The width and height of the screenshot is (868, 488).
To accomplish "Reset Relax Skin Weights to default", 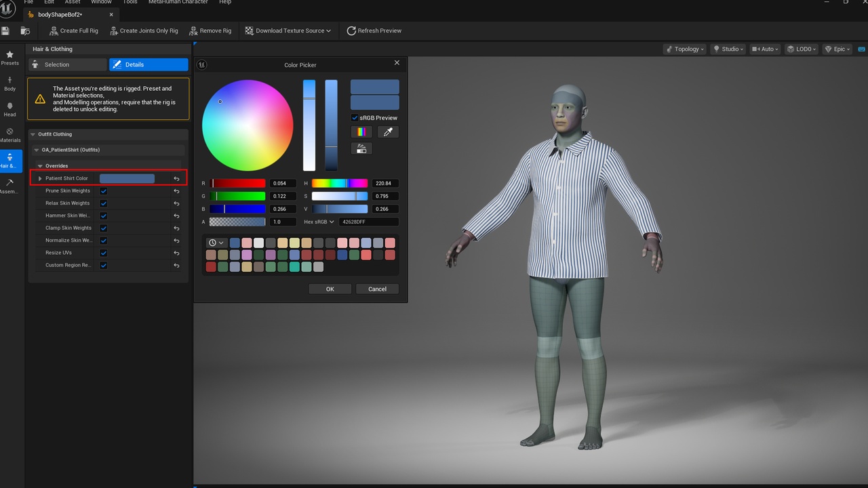I will 176,203.
